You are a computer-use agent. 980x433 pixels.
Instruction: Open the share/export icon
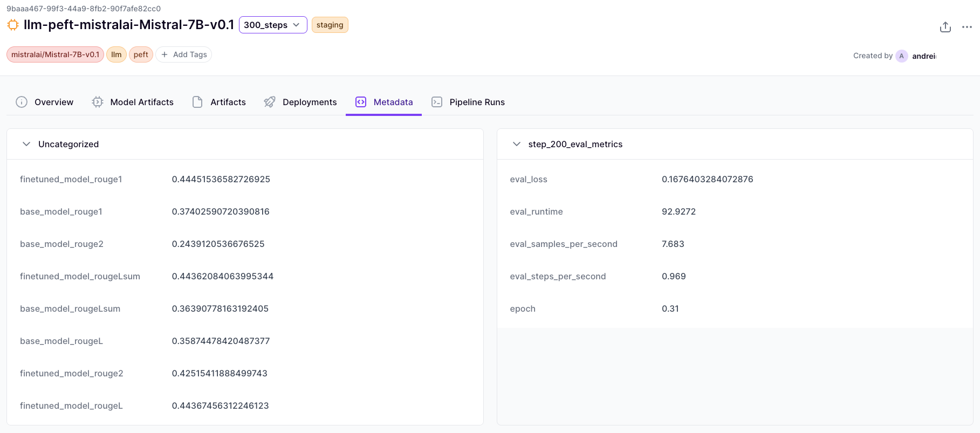tap(945, 27)
